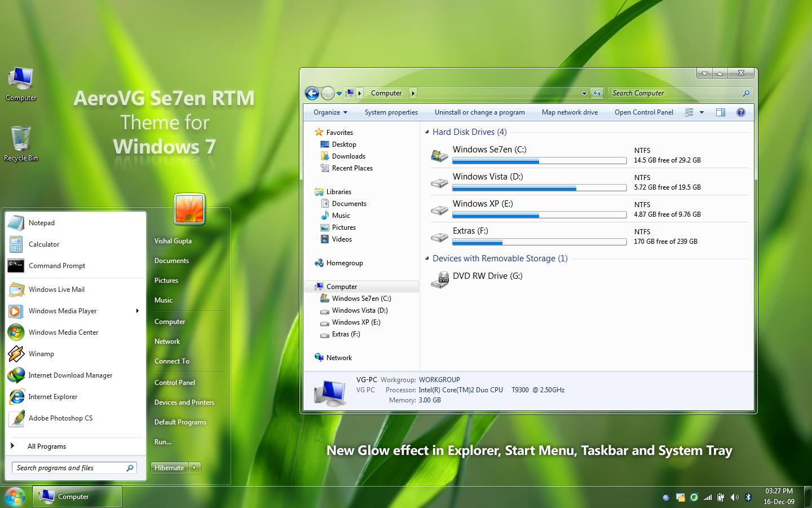This screenshot has width=812, height=508.
Task: Open Internet Download Manager
Action: click(70, 375)
